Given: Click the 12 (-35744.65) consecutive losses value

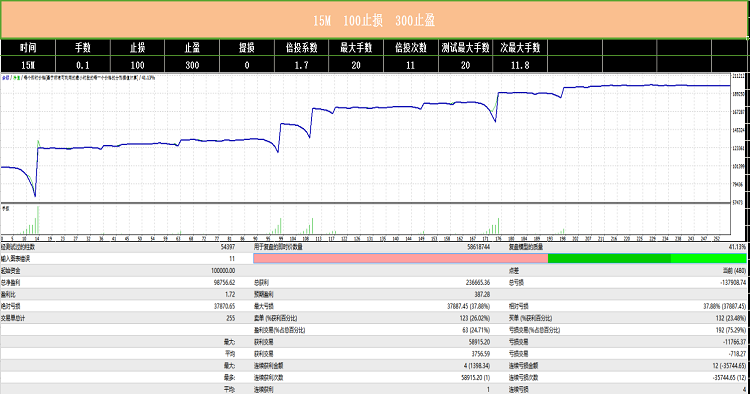Looking at the screenshot, I should coord(729,365).
